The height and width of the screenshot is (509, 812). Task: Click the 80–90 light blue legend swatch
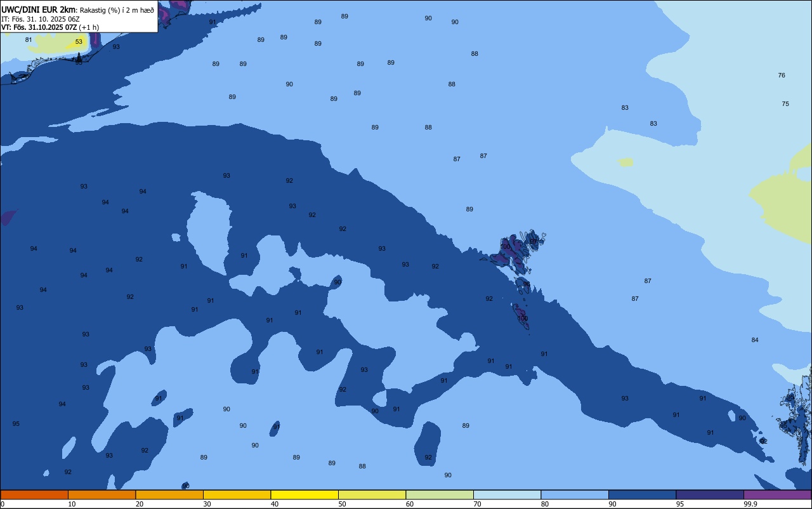575,494
